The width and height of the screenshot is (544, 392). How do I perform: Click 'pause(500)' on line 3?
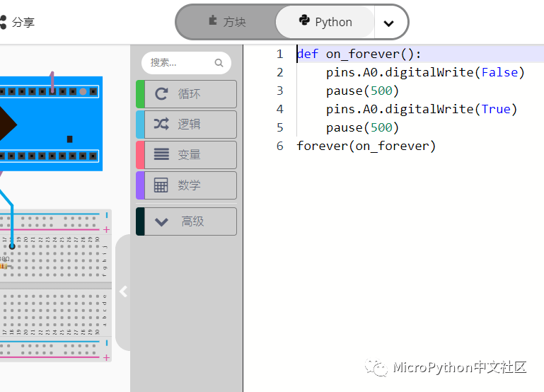click(363, 91)
